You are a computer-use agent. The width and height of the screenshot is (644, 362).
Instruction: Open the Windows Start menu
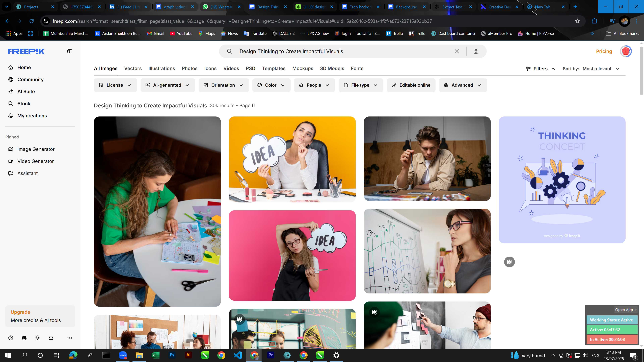click(x=8, y=355)
